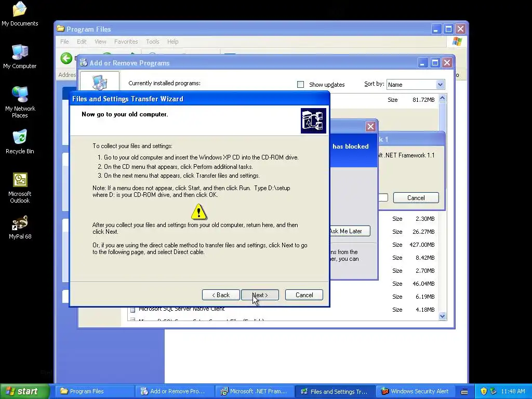
Task: Minimize the Program Files window
Action: (436, 29)
